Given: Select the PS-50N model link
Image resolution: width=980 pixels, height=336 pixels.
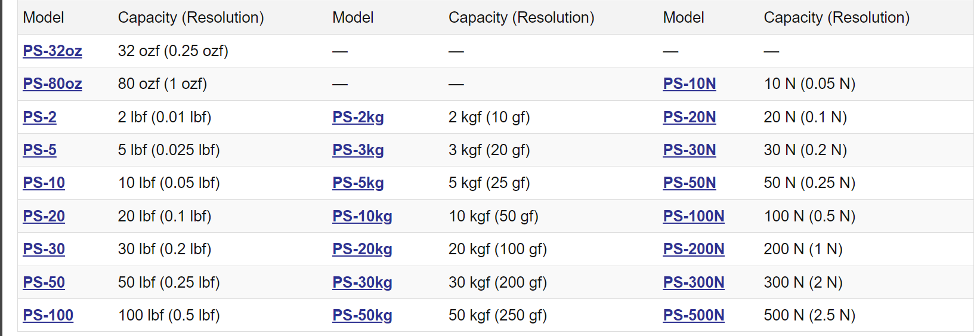Looking at the screenshot, I should [x=689, y=183].
